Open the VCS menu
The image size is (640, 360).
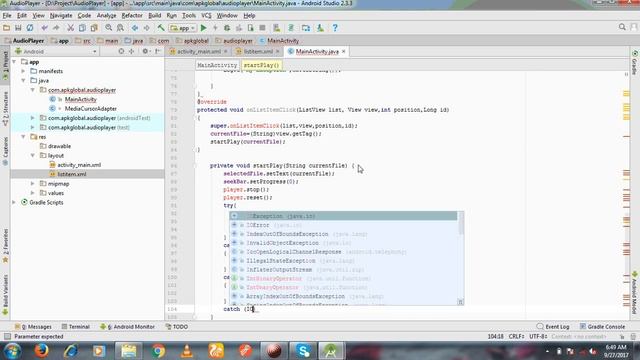click(x=206, y=16)
